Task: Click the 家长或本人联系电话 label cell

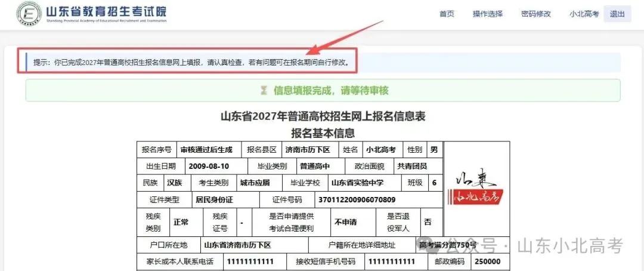Action: (180, 261)
